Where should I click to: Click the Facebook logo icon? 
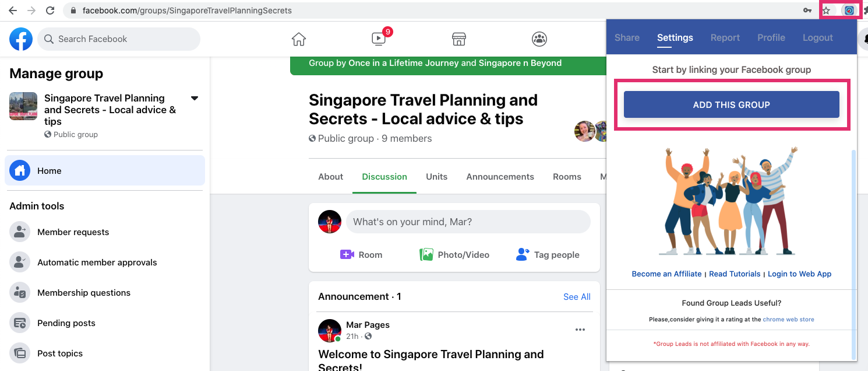21,39
